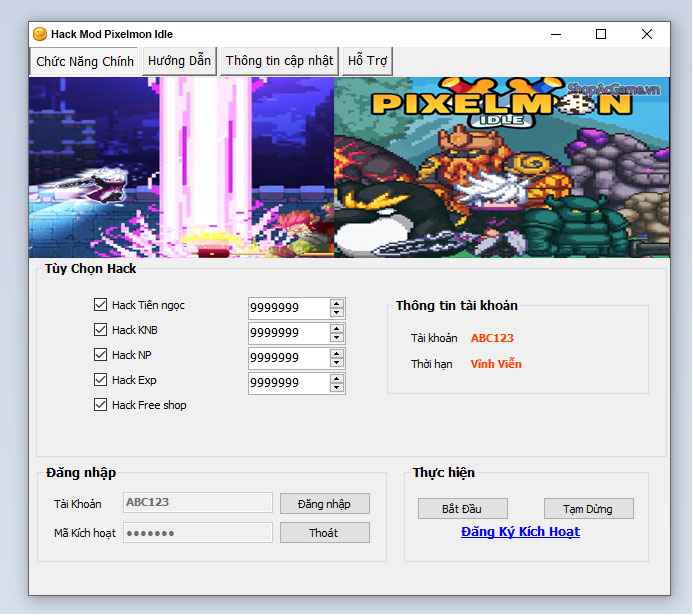Close the Hack Mod Pixelmon Idle window
The image size is (693, 616).
pyautogui.click(x=647, y=34)
